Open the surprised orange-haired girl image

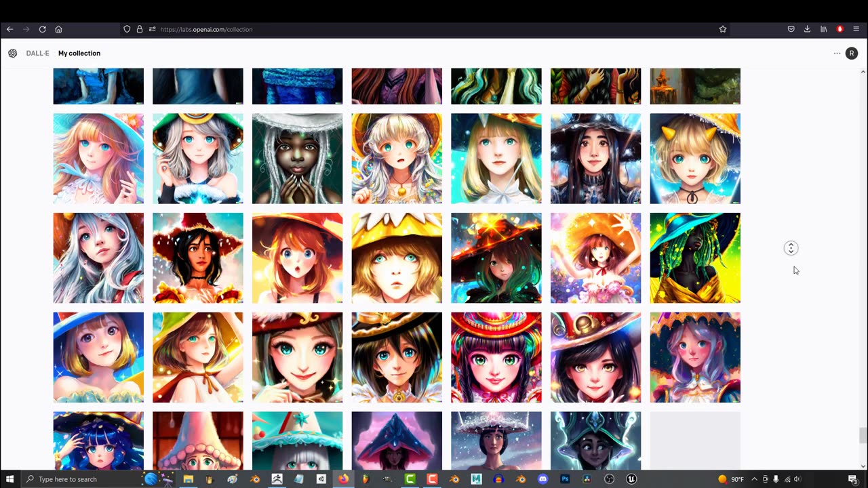297,258
